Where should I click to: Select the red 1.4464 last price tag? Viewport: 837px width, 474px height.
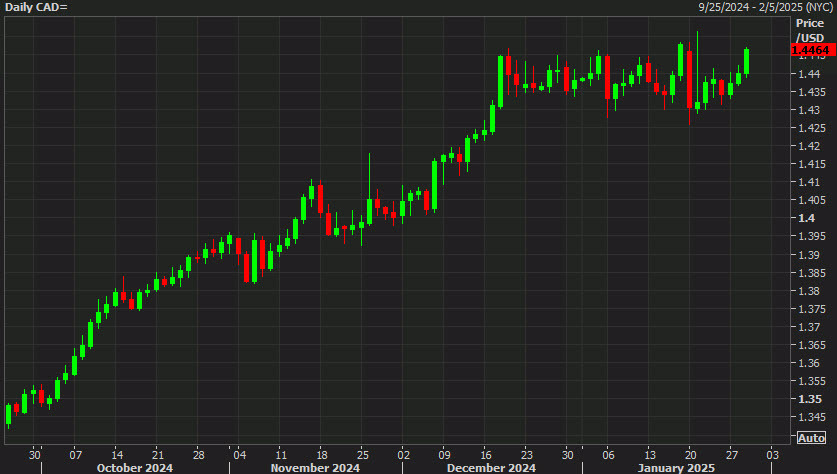click(x=812, y=50)
